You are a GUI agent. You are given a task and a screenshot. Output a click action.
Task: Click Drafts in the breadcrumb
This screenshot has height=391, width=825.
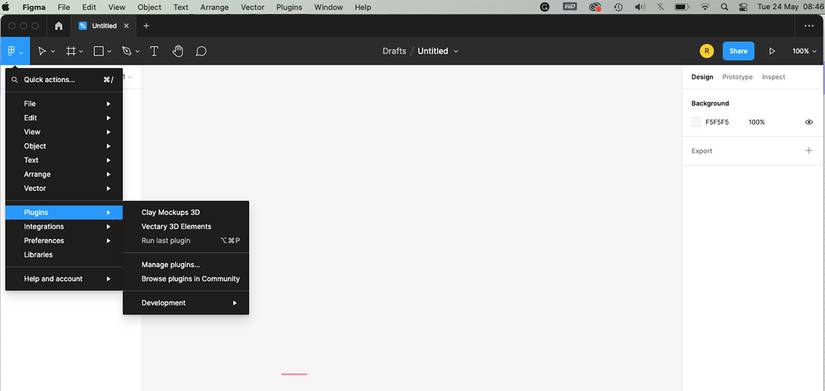point(394,51)
